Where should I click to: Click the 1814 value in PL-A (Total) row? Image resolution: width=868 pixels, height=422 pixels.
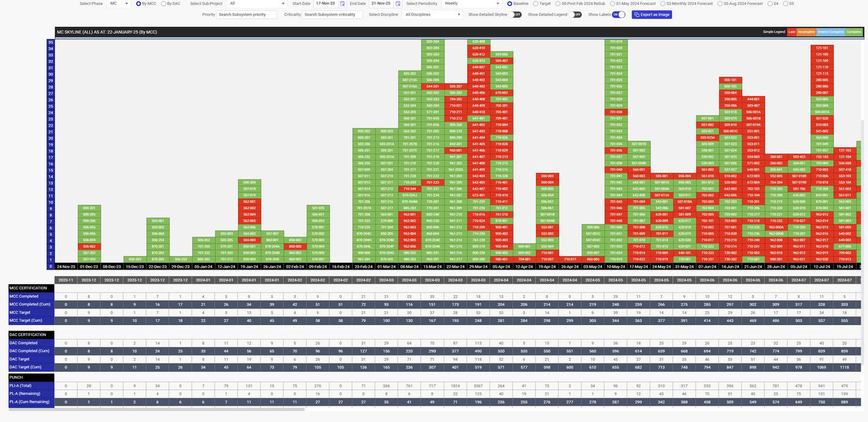pos(455,386)
